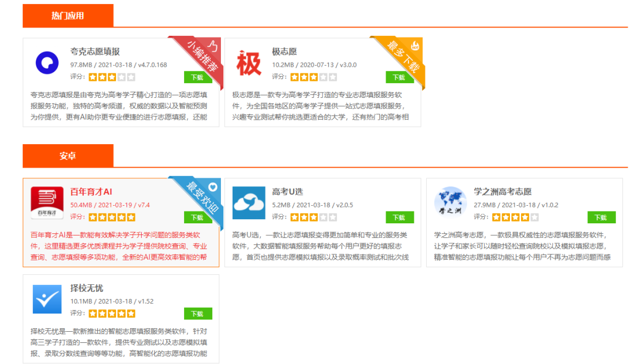Switch to the 热门应用 section tab

click(68, 16)
